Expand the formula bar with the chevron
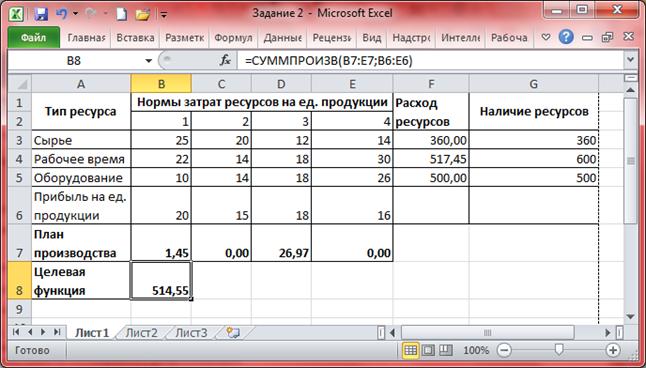The width and height of the screenshot is (646, 368). tap(630, 60)
